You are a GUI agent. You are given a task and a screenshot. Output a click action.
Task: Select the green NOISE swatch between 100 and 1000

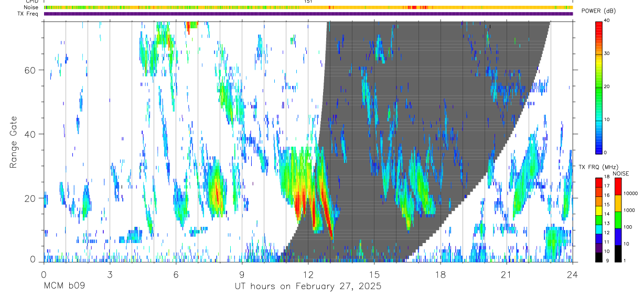(618, 220)
